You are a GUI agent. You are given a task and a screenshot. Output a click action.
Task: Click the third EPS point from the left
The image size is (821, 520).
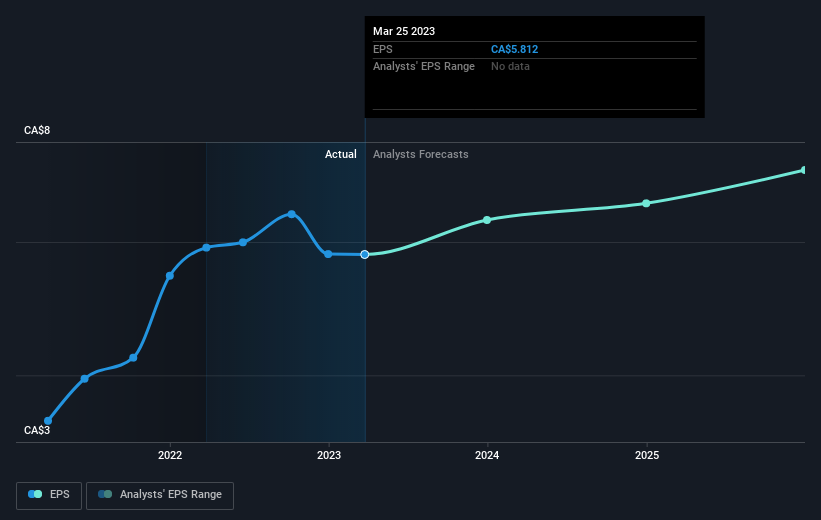coord(133,358)
